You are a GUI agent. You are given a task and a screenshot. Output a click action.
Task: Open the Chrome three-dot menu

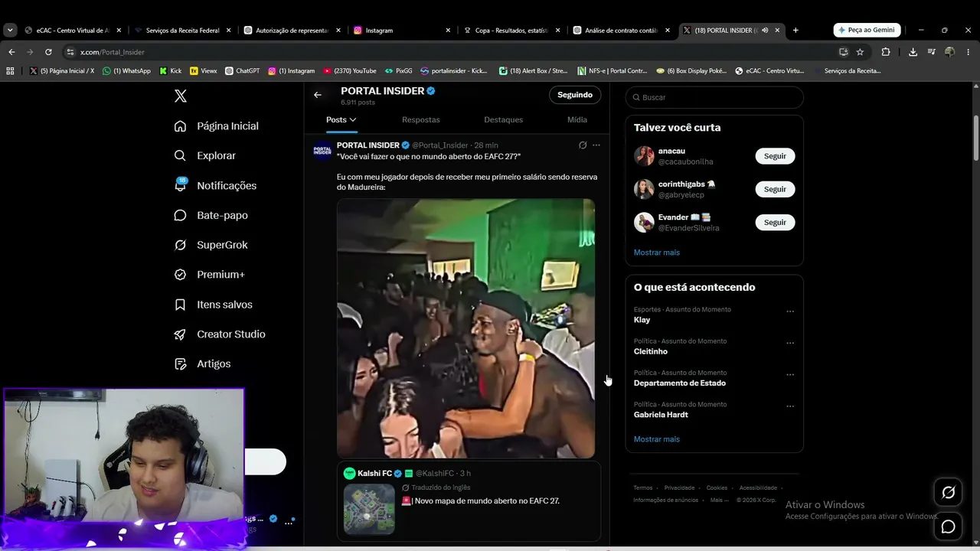click(x=968, y=52)
